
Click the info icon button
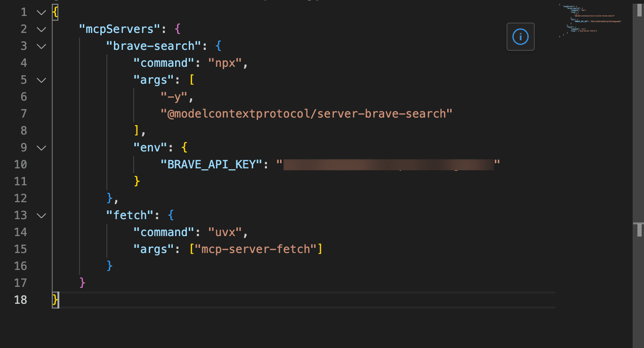pos(520,37)
